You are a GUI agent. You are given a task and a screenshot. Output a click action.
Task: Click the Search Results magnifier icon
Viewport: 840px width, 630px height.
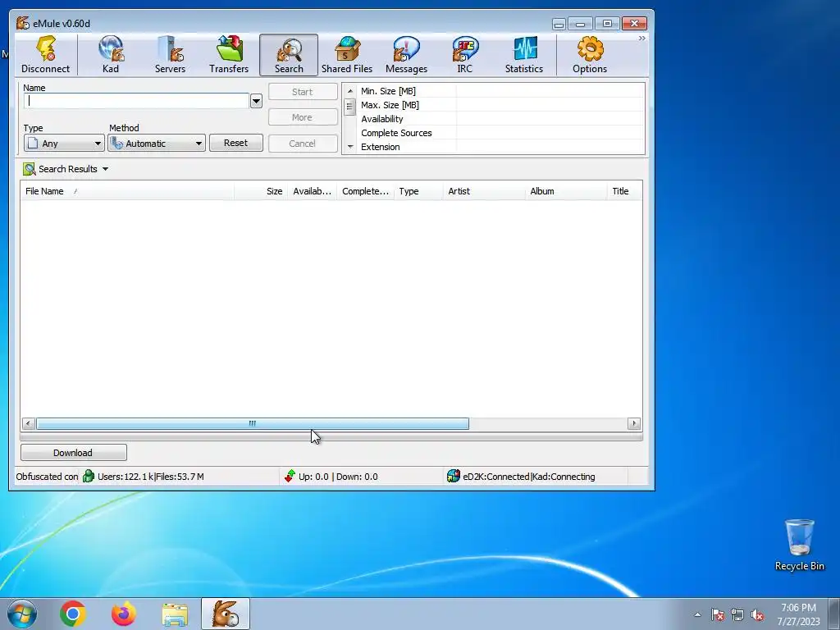29,169
